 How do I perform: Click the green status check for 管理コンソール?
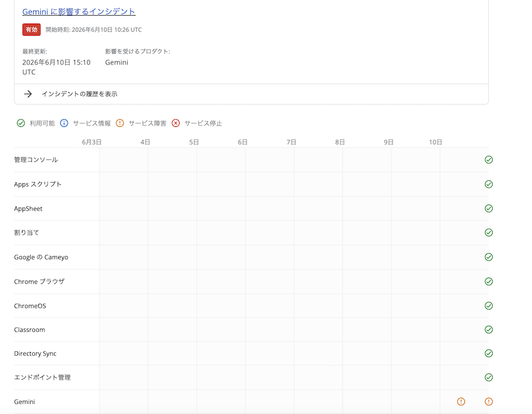[x=489, y=159]
